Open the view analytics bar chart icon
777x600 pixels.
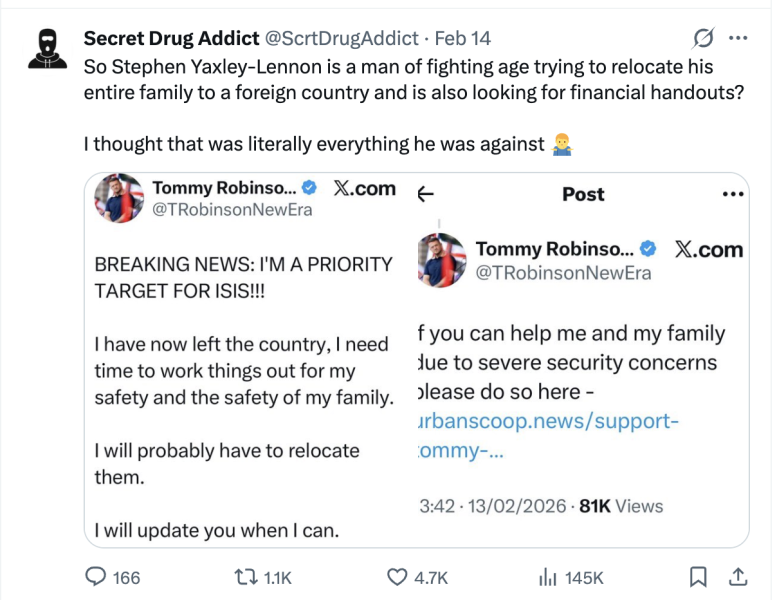[x=548, y=577]
